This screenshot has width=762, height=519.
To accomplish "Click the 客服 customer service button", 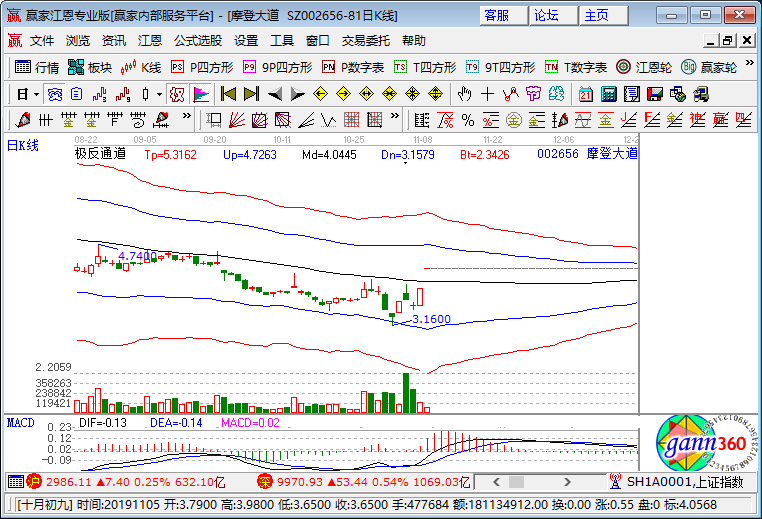I will click(503, 16).
